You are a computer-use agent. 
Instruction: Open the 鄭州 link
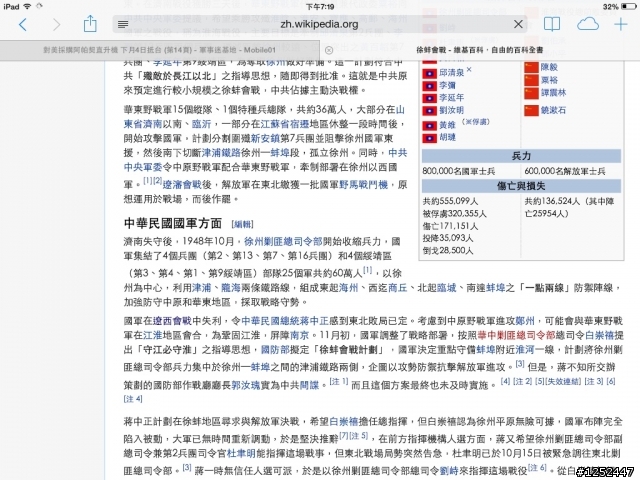click(x=524, y=320)
